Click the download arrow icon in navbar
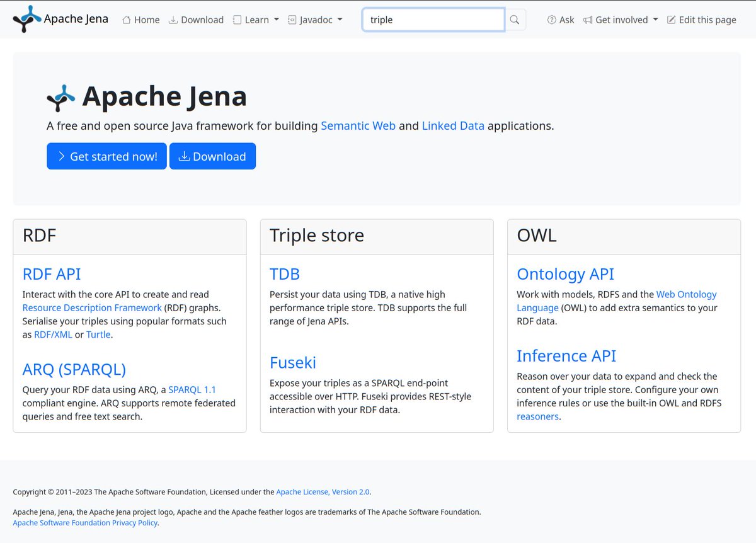Viewport: 756px width, 543px height. (x=173, y=20)
